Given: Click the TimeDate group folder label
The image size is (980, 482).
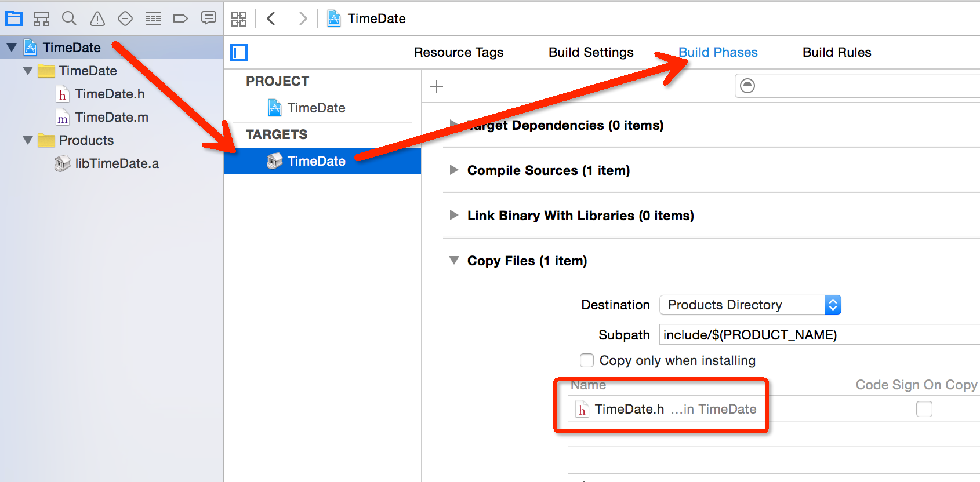Looking at the screenshot, I should pyautogui.click(x=88, y=71).
